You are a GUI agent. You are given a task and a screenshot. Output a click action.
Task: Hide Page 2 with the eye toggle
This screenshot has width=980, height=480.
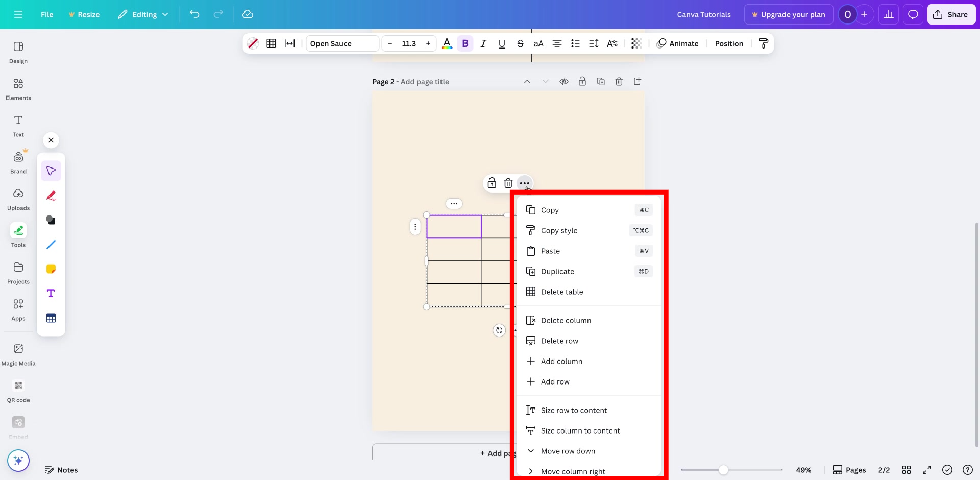[564, 81]
